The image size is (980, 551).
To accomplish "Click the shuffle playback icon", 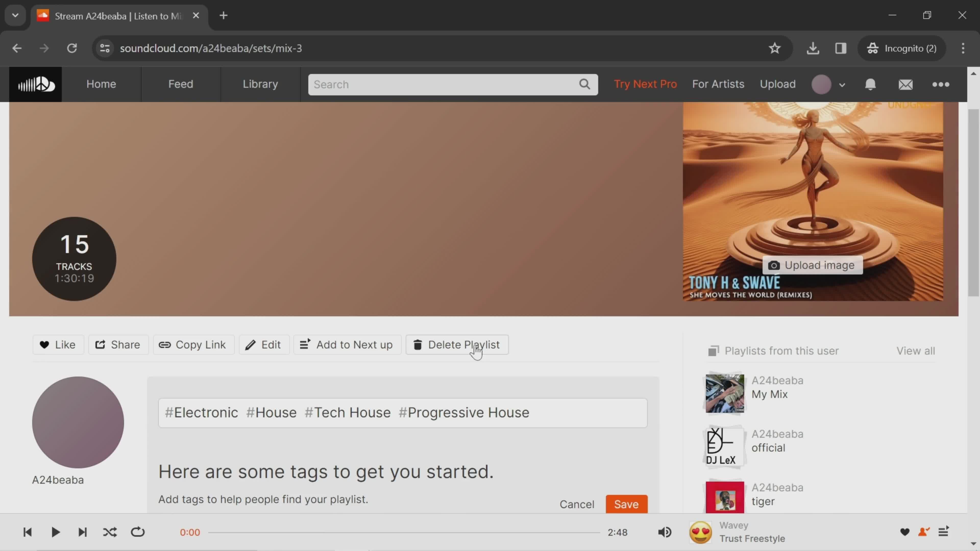I will (x=110, y=532).
